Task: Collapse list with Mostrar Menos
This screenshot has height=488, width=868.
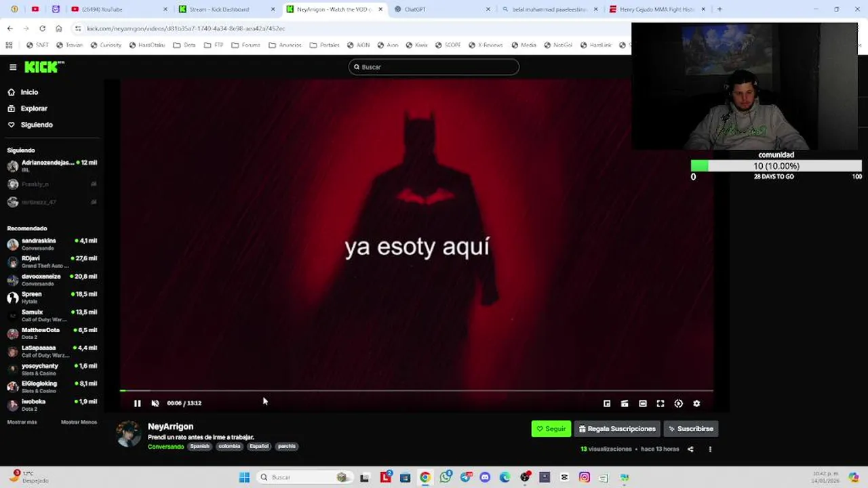Action: click(x=79, y=422)
